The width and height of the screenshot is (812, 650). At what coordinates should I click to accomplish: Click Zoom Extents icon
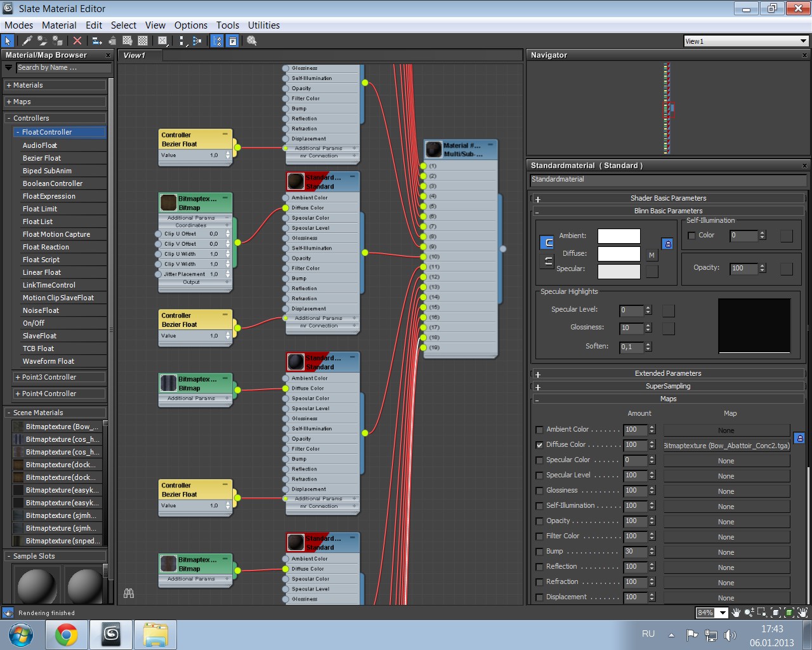point(776,613)
